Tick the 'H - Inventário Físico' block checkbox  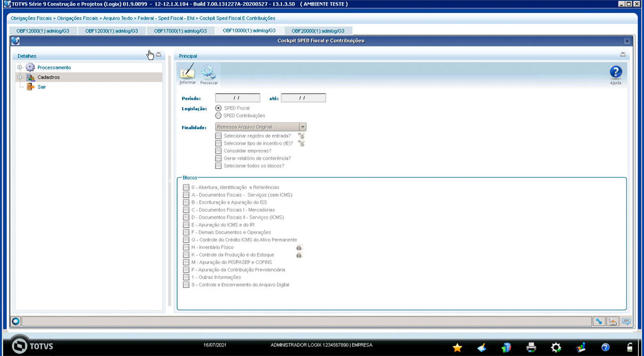186,248
